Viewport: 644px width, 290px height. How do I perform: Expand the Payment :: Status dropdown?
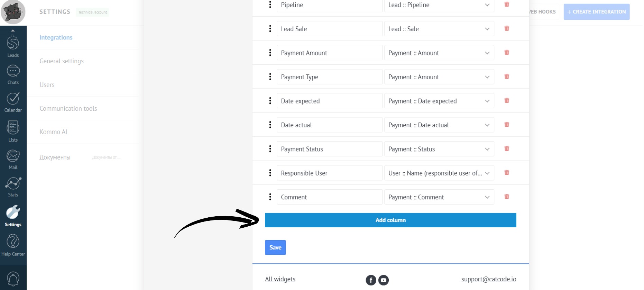[439, 149]
